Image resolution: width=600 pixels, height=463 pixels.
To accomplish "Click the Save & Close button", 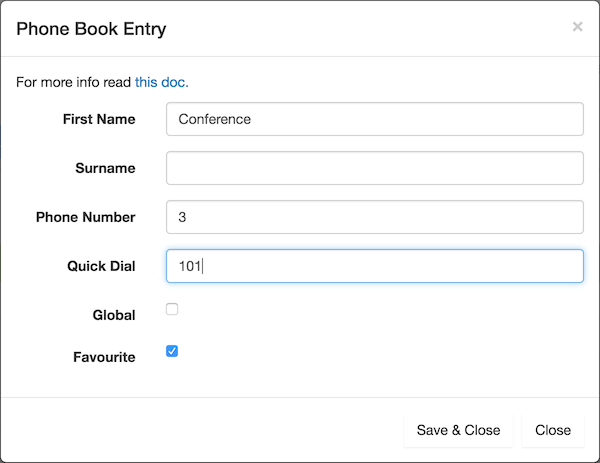I will pos(458,430).
